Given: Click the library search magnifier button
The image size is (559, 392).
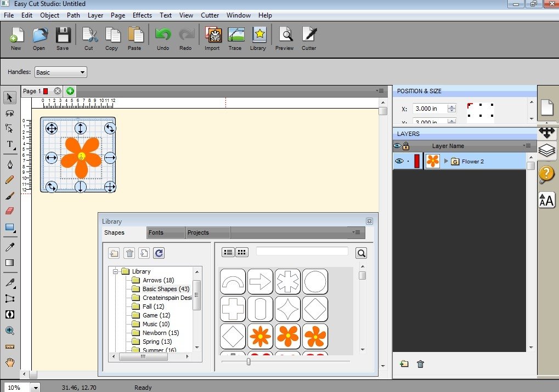Looking at the screenshot, I should coord(361,253).
